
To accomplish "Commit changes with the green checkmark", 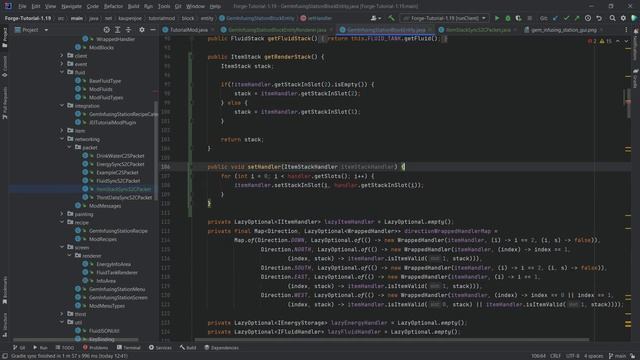I will (x=567, y=18).
